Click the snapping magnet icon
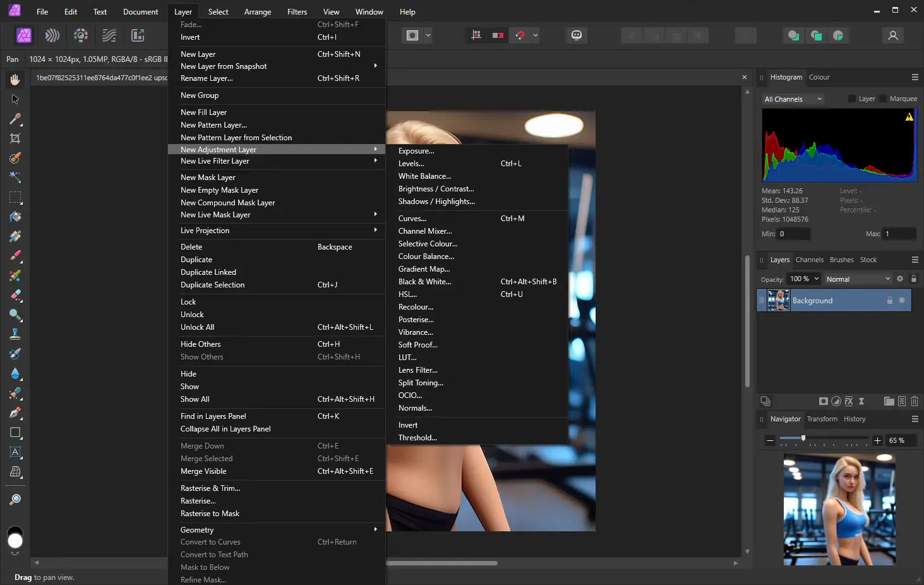This screenshot has height=585, width=924. tap(520, 35)
